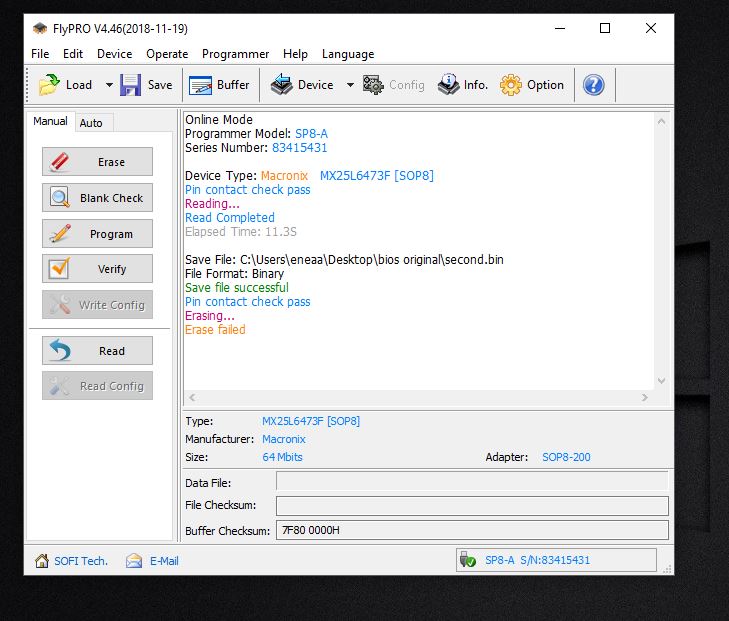Click the blue Help question mark icon
Screen dimensions: 729x621
594,85
